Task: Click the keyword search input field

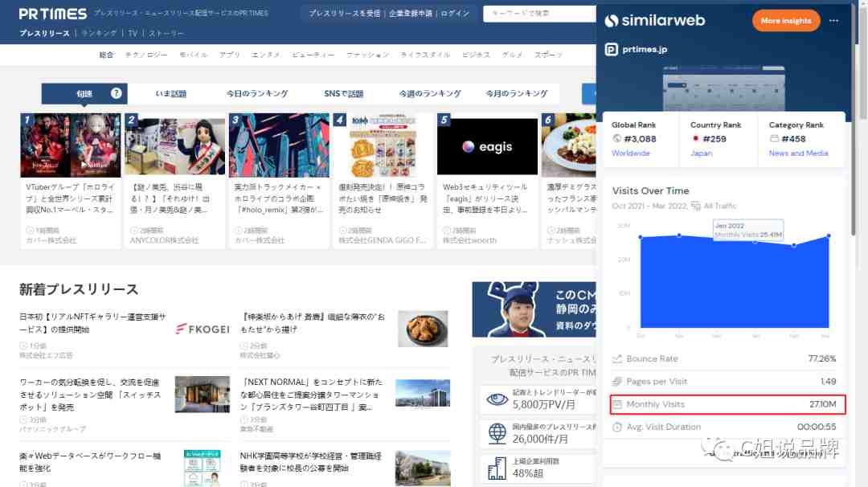Action: 540,14
